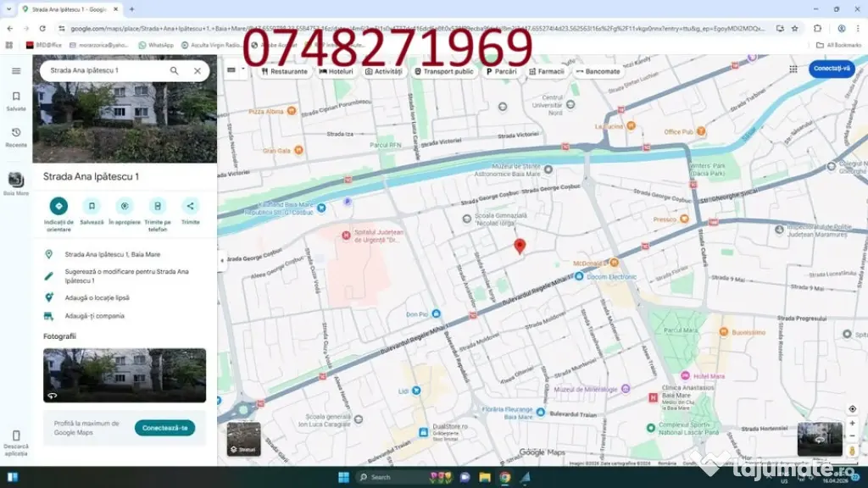The image size is (868, 488).
Task: Open the Google apps grid icon
Action: pyautogui.click(x=793, y=69)
